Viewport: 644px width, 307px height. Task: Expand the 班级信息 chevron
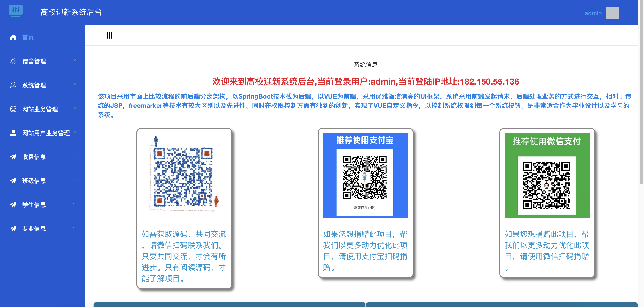click(x=74, y=180)
